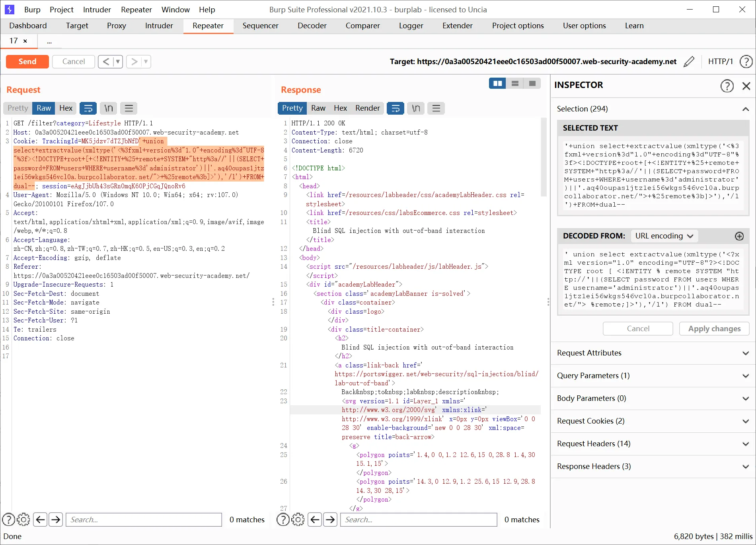The width and height of the screenshot is (756, 545).
Task: Open response pane hamburger menu
Action: pos(436,108)
